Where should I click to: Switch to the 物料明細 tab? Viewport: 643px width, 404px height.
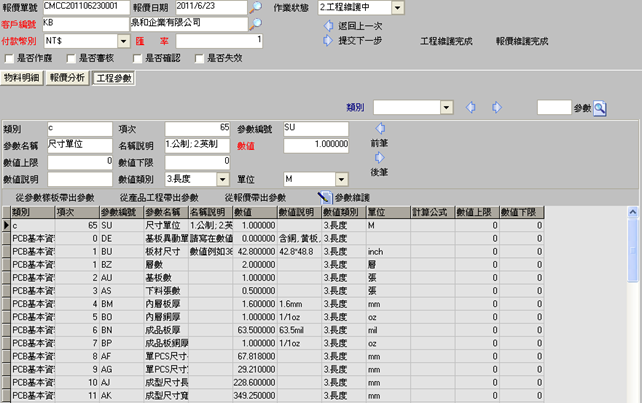(x=22, y=78)
